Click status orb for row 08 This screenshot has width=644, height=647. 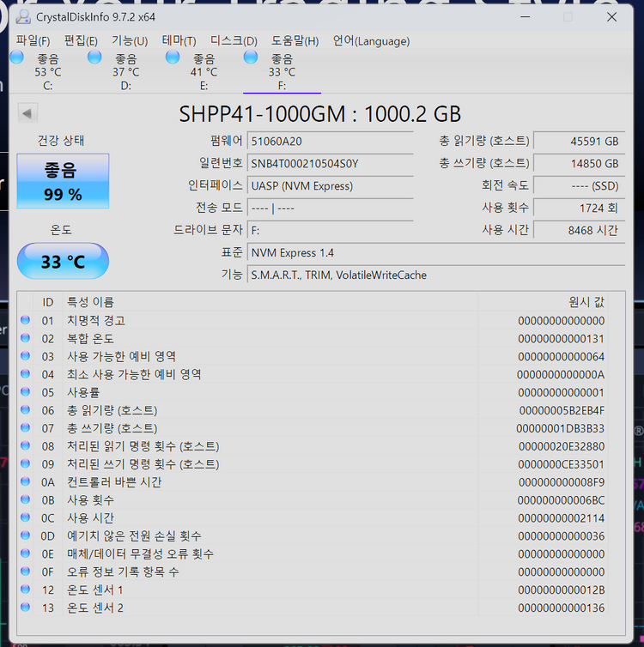(25, 445)
